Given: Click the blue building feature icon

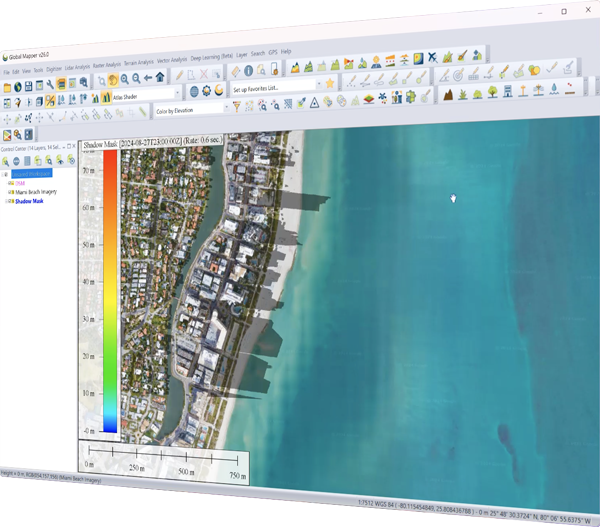Looking at the screenshot, I should pyautogui.click(x=508, y=91).
